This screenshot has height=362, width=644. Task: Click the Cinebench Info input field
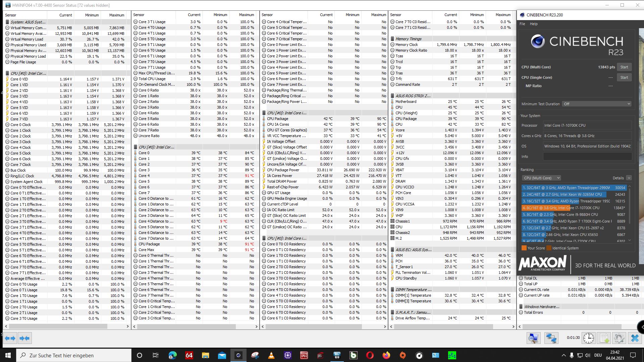click(x=587, y=157)
